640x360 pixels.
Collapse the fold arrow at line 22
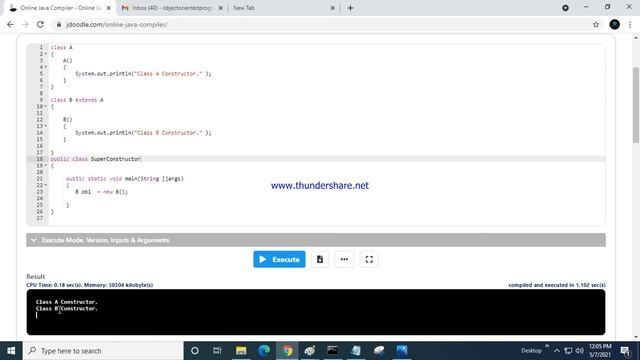click(46, 185)
